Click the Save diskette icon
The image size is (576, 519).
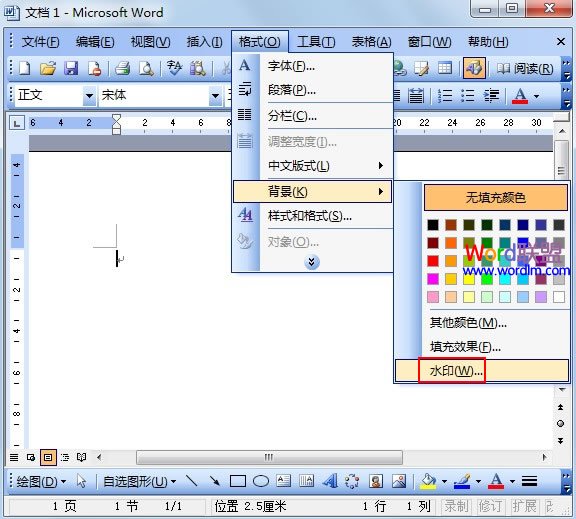pyautogui.click(x=71, y=68)
